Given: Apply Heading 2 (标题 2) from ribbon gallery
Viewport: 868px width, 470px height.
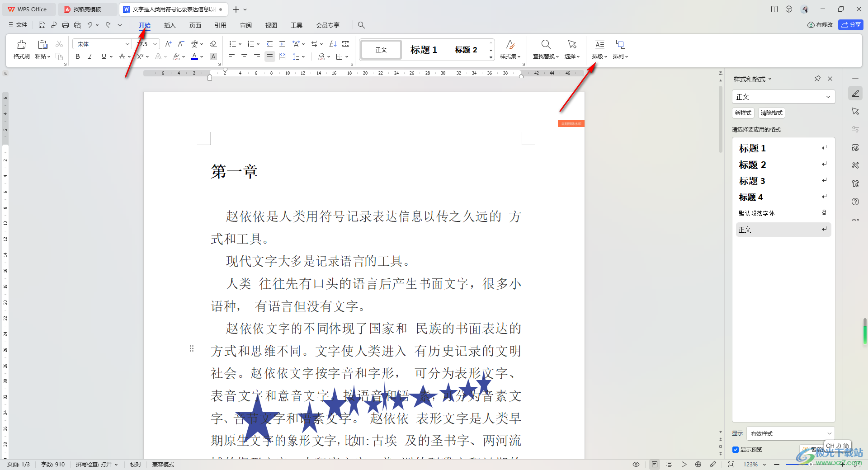Looking at the screenshot, I should click(466, 50).
